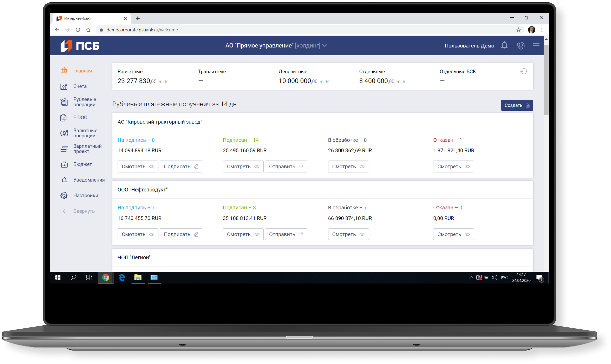Viewport: 611px width, 364px height.
Task: Open notifications bell in top header
Action: point(504,46)
